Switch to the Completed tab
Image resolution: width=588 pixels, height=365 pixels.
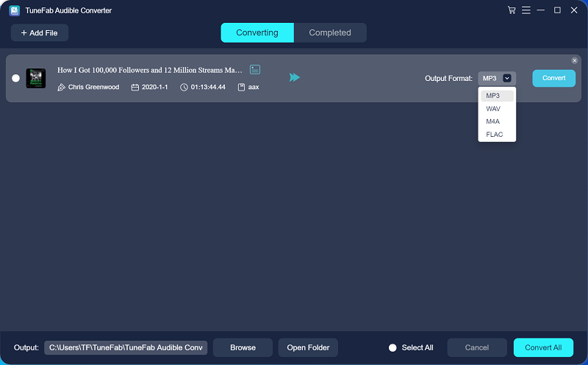coord(329,32)
